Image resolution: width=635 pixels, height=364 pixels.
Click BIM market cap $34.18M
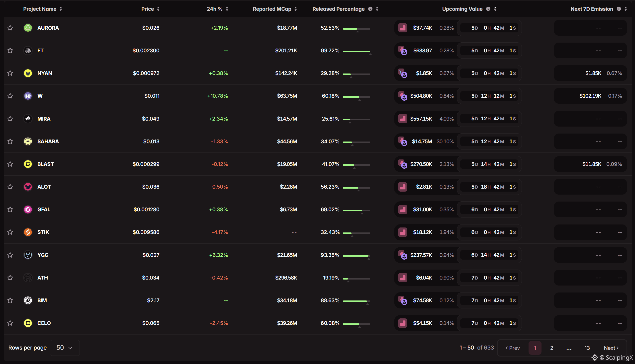(x=287, y=300)
